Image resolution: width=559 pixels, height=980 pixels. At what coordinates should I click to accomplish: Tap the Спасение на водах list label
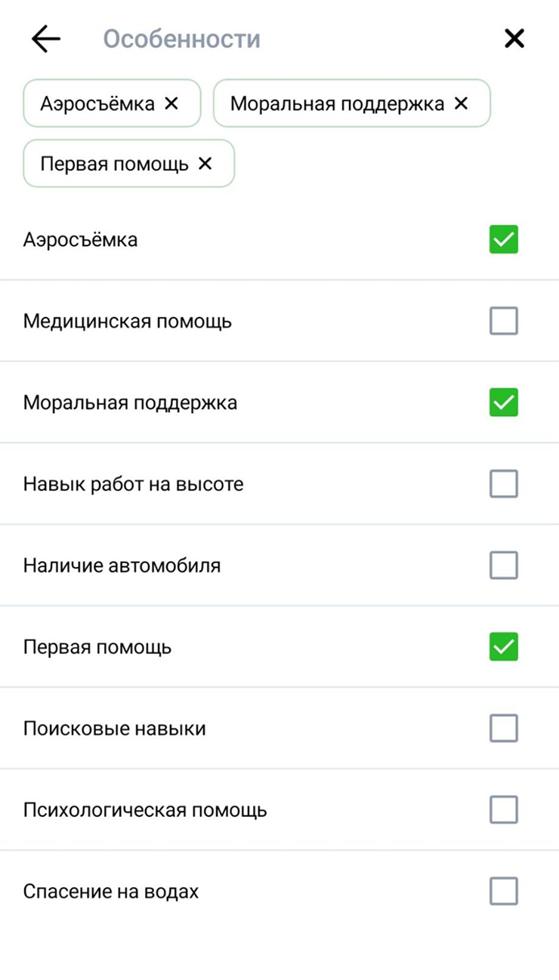click(111, 892)
